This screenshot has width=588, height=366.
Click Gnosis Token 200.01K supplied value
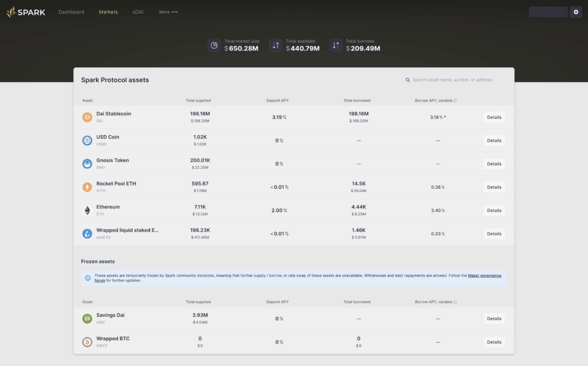coord(200,160)
